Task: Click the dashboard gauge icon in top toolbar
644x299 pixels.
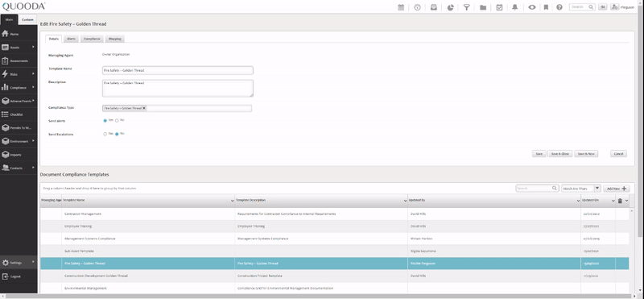Action: pyautogui.click(x=417, y=7)
